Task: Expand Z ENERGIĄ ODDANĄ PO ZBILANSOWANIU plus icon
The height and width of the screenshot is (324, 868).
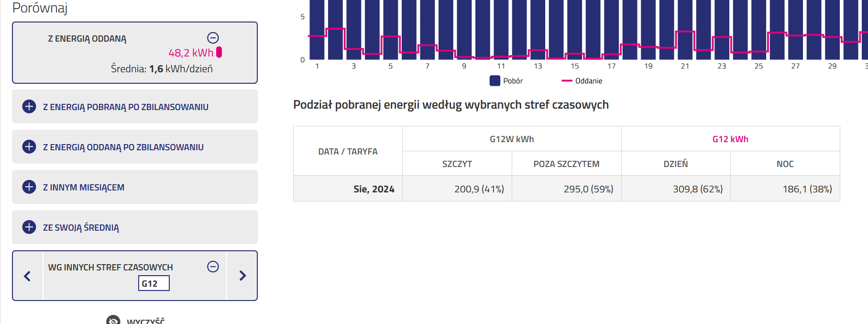Action: click(29, 146)
